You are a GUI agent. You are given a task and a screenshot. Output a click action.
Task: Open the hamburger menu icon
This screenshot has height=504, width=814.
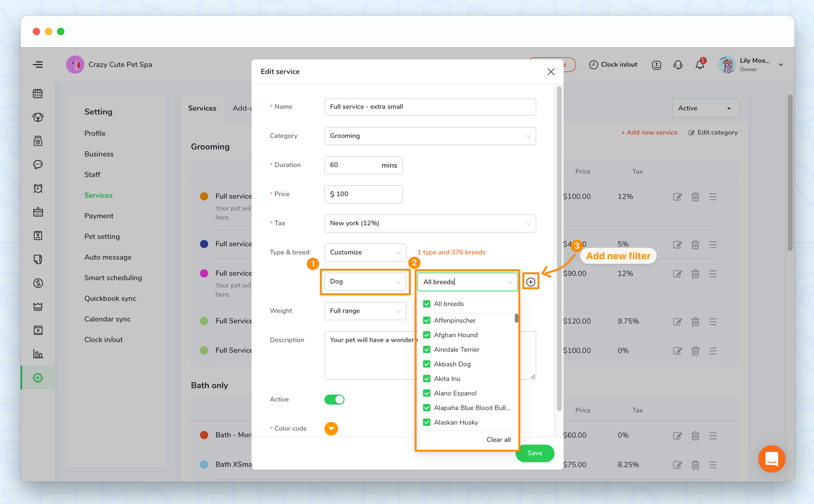click(x=38, y=64)
